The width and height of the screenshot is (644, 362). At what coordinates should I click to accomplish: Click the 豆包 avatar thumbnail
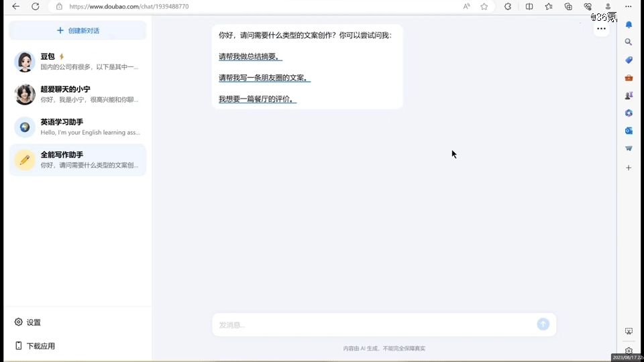tap(25, 62)
